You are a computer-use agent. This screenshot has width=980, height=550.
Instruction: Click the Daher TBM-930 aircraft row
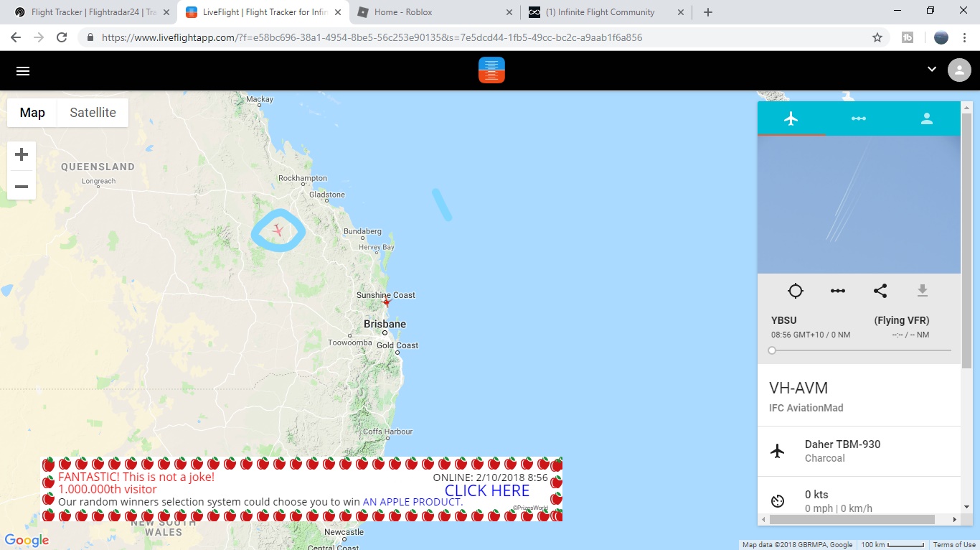[x=859, y=451]
